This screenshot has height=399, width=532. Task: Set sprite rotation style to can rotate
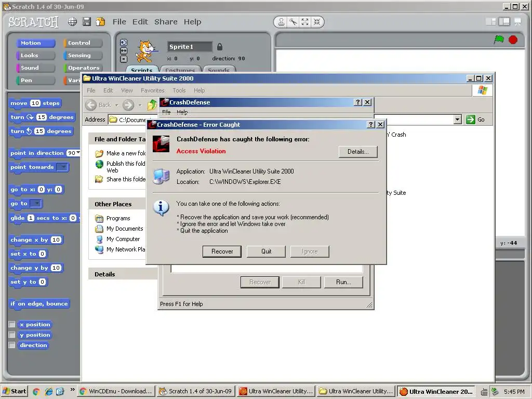pyautogui.click(x=124, y=43)
